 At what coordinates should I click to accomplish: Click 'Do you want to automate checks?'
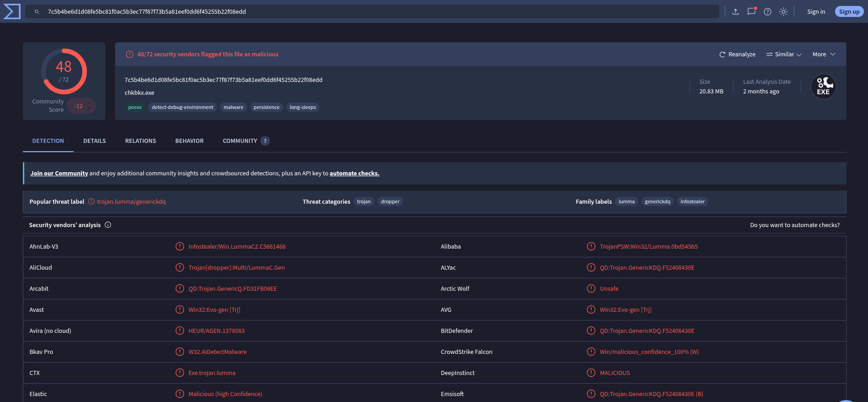click(x=795, y=225)
